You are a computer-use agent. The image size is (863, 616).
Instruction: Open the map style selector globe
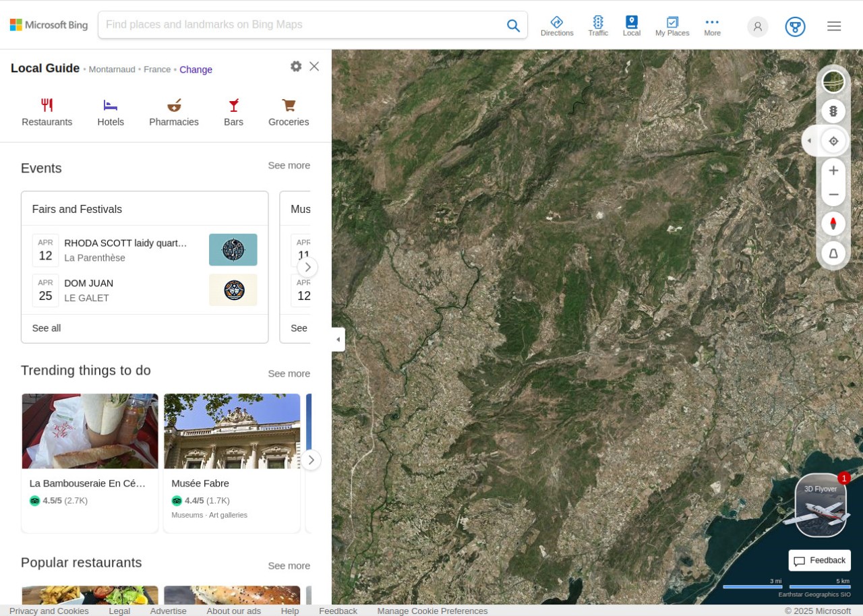pyautogui.click(x=833, y=82)
